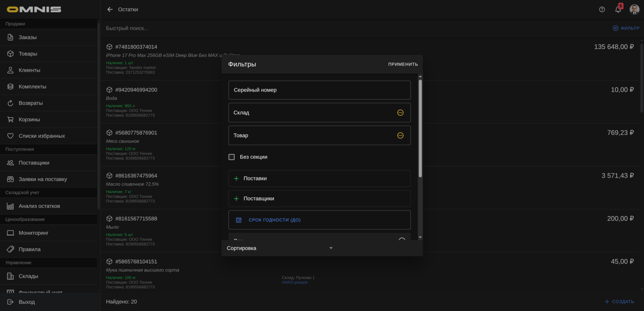Click the back arrow next to Остатки
644x311 pixels.
[x=110, y=9]
